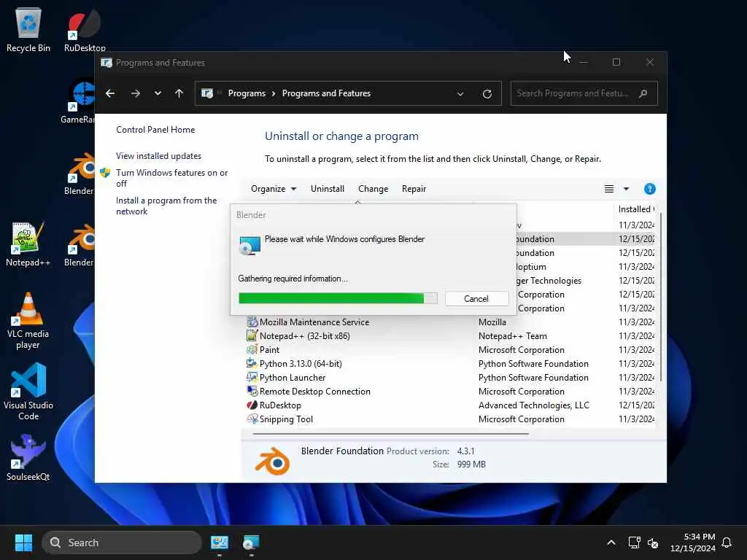747x560 pixels.
Task: Click the Back arrow in navigation bar
Action: click(110, 93)
